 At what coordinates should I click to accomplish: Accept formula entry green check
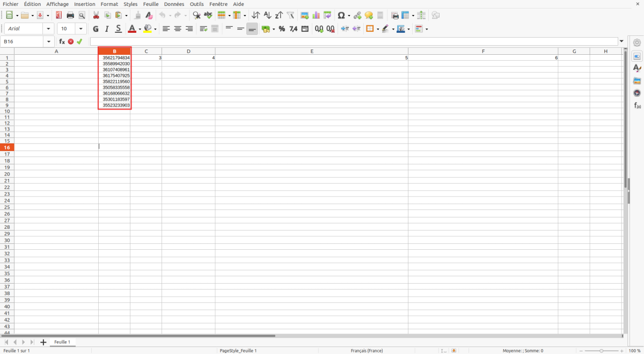(x=79, y=41)
